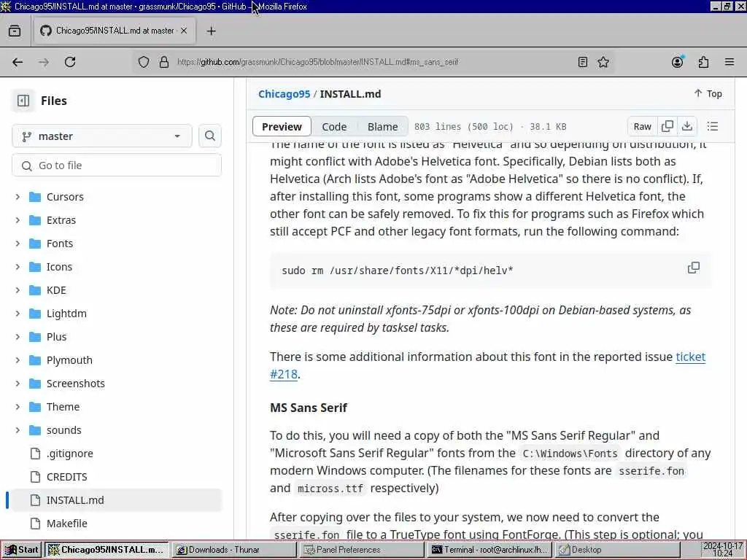The image size is (747, 560).
Task: Go back with the browser back arrow
Action: click(18, 62)
